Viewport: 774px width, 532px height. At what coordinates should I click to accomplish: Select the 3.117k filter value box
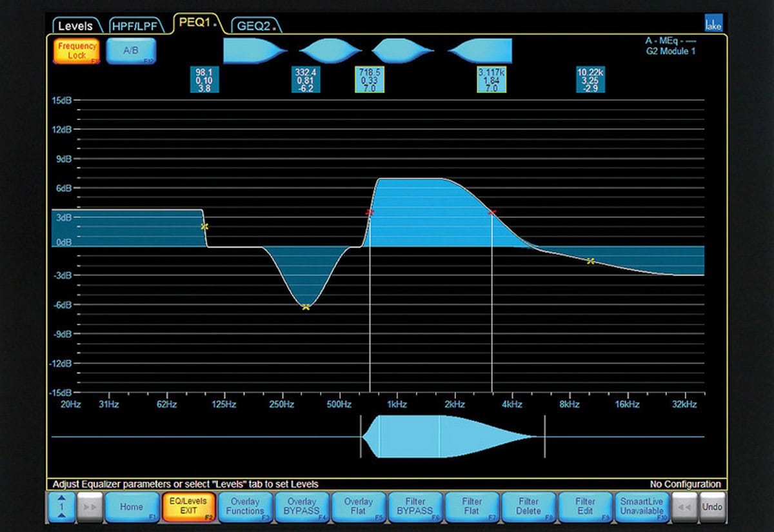coord(491,81)
